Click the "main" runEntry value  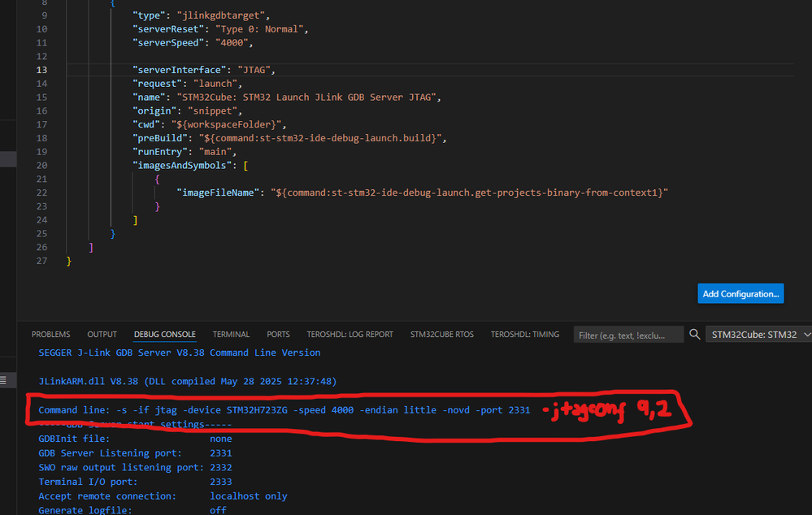(x=215, y=152)
